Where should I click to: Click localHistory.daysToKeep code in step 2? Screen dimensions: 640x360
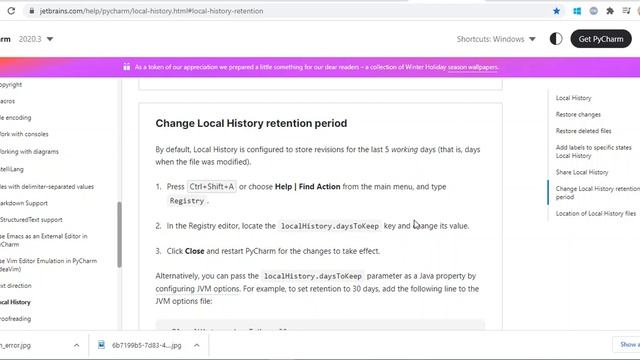coord(330,226)
